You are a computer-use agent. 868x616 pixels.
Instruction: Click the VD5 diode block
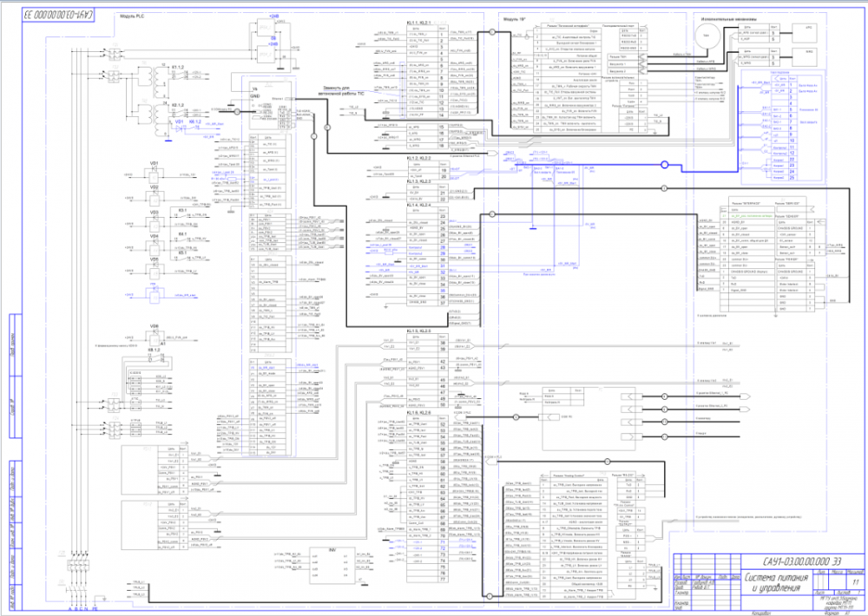pos(154,269)
